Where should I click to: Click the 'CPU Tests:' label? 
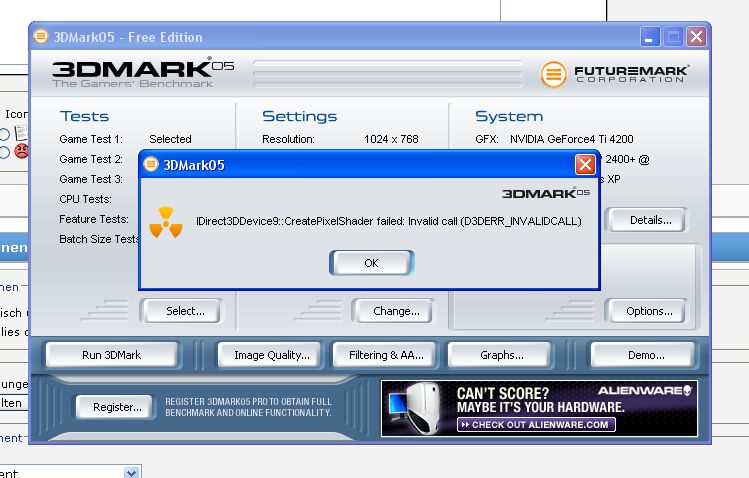[x=86, y=199]
